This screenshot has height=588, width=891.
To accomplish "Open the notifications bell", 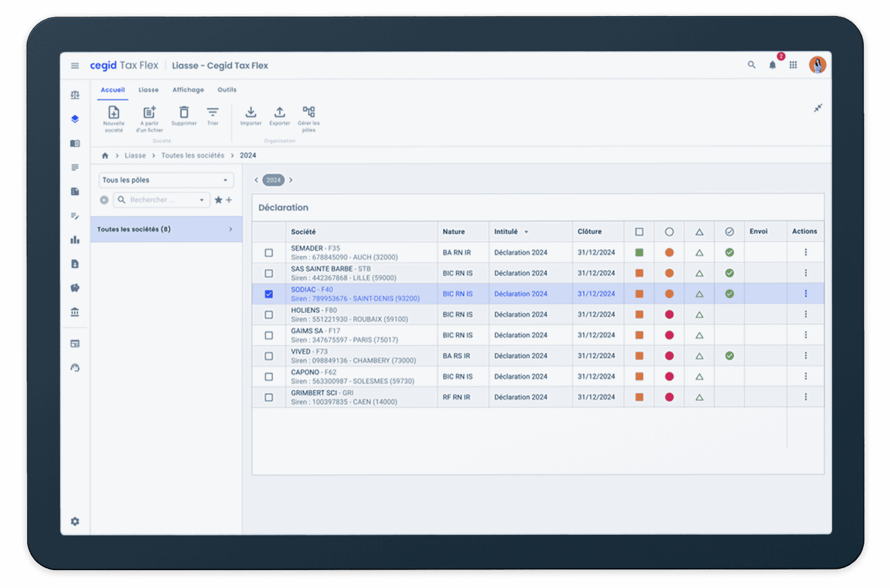I will (x=772, y=65).
